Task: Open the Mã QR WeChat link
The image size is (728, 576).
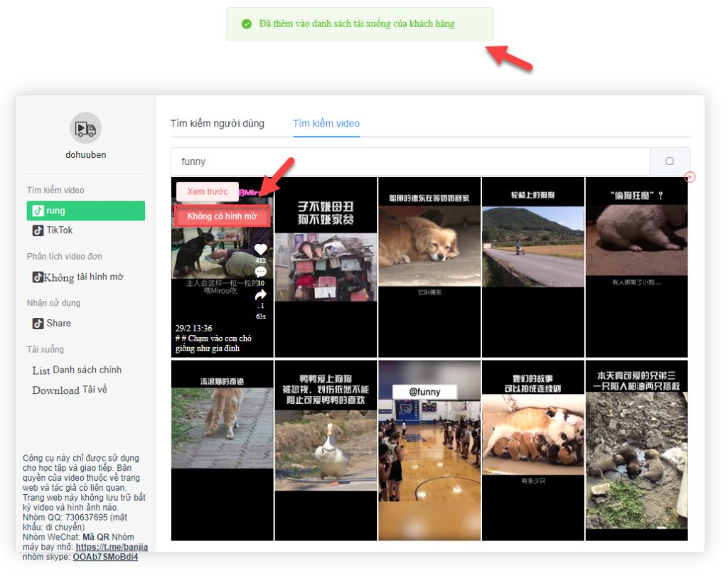Action: tap(96, 537)
